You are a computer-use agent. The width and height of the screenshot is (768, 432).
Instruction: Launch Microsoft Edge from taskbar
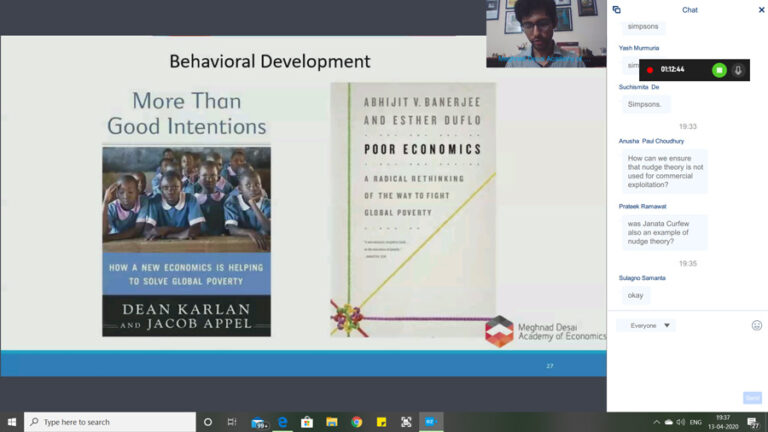pos(283,422)
